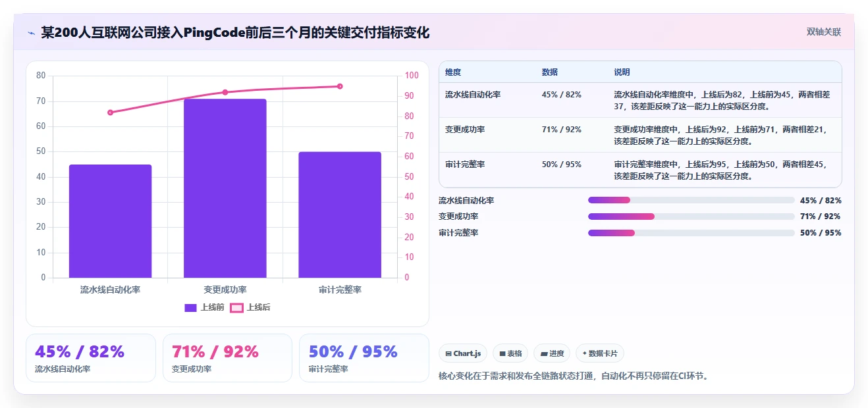
Task: Click the 71% / 92% table data cell
Action: coord(562,130)
